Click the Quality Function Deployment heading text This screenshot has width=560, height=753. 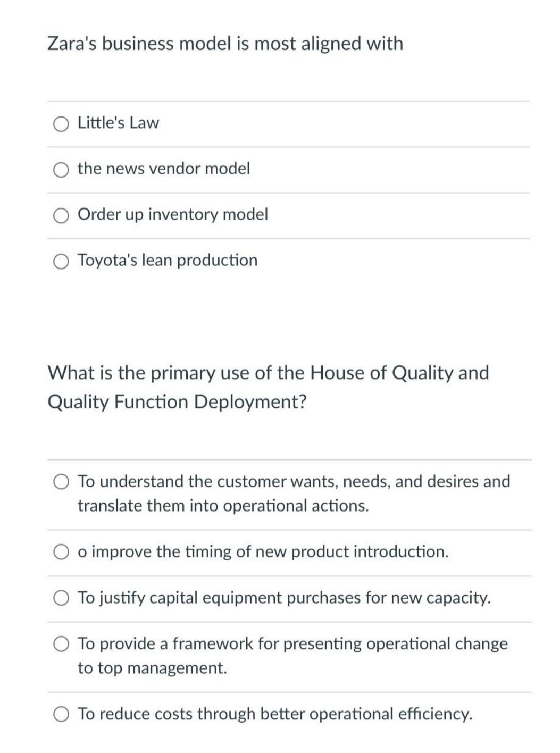[178, 402]
